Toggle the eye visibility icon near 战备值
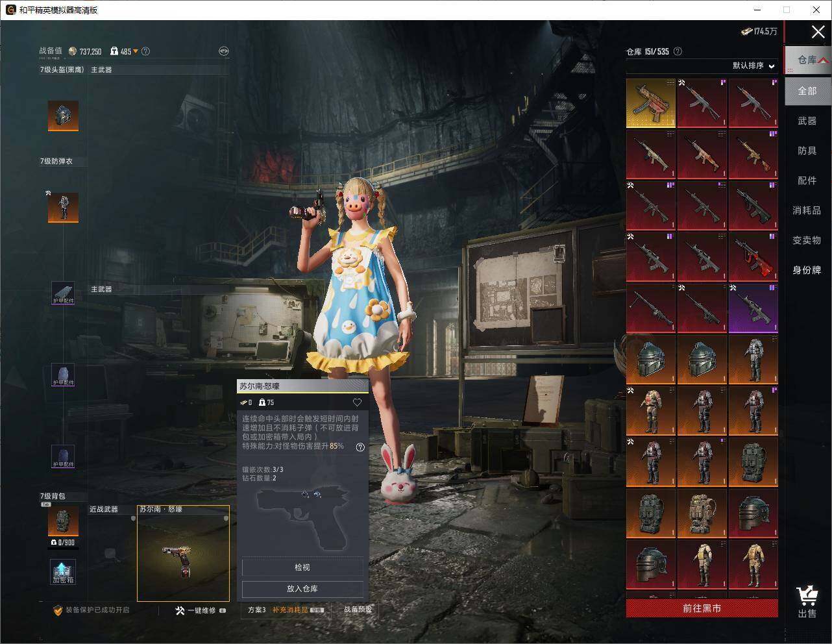Viewport: 832px width, 644px height. pyautogui.click(x=224, y=51)
